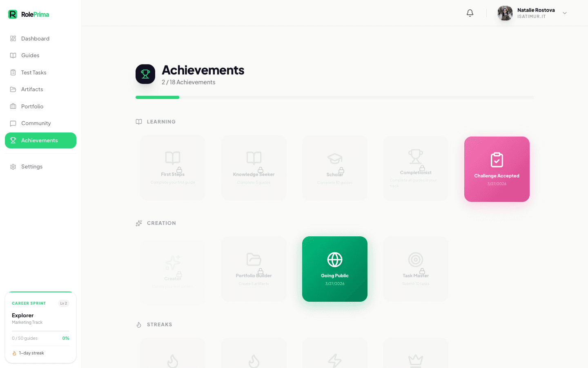Click the achievements progress bar
This screenshot has width=588, height=368.
coord(334,97)
